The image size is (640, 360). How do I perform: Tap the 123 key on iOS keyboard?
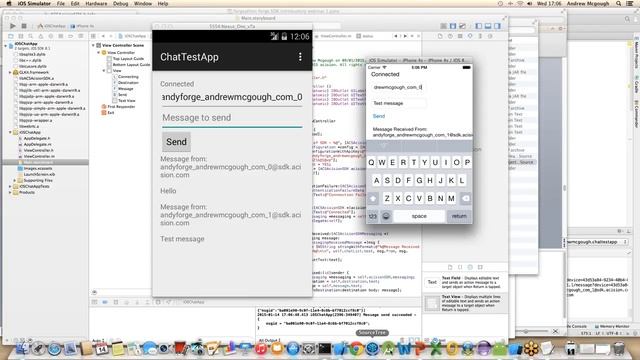373,216
